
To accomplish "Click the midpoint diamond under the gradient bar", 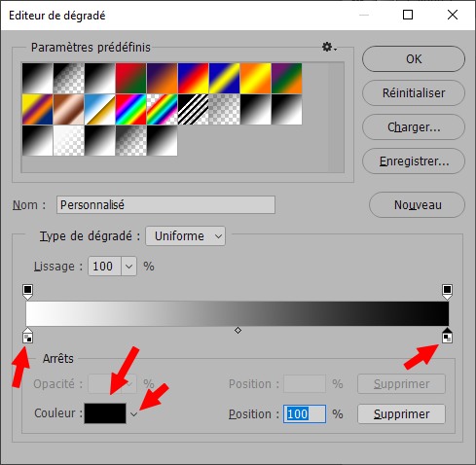I will 238,331.
